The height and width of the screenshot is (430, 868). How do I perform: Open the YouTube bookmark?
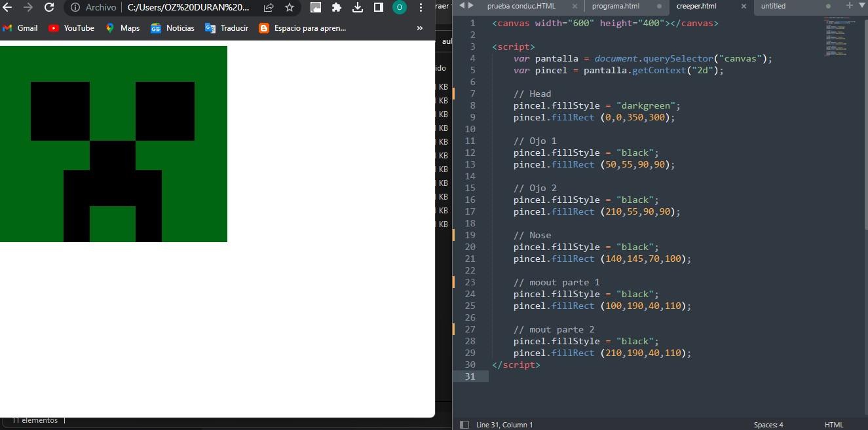pos(71,28)
